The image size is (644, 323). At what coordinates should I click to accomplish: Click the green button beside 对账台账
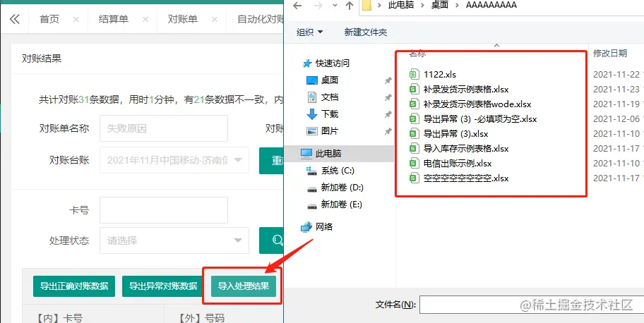click(x=271, y=160)
